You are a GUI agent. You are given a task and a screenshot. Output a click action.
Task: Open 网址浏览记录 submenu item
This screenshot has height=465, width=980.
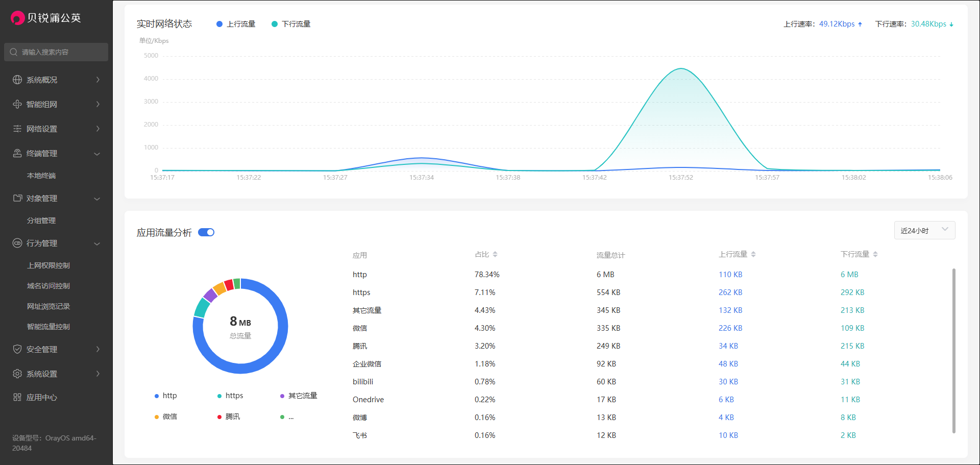coord(48,306)
